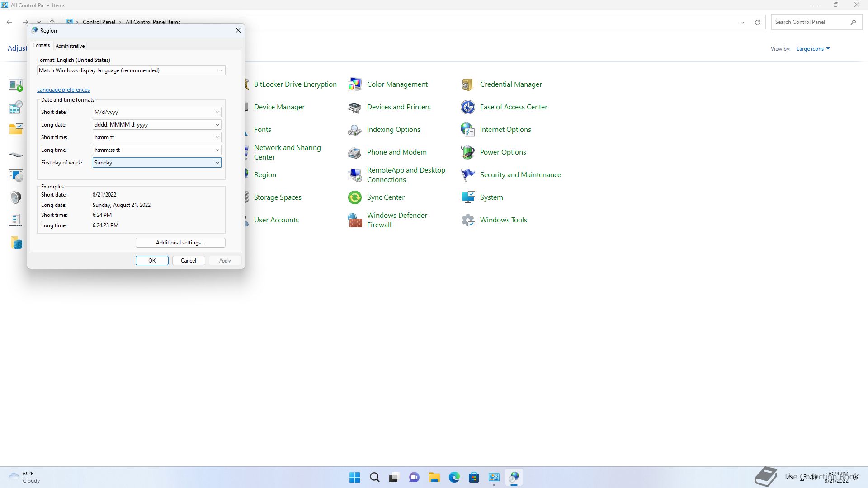Click Sync Center icon

[355, 197]
